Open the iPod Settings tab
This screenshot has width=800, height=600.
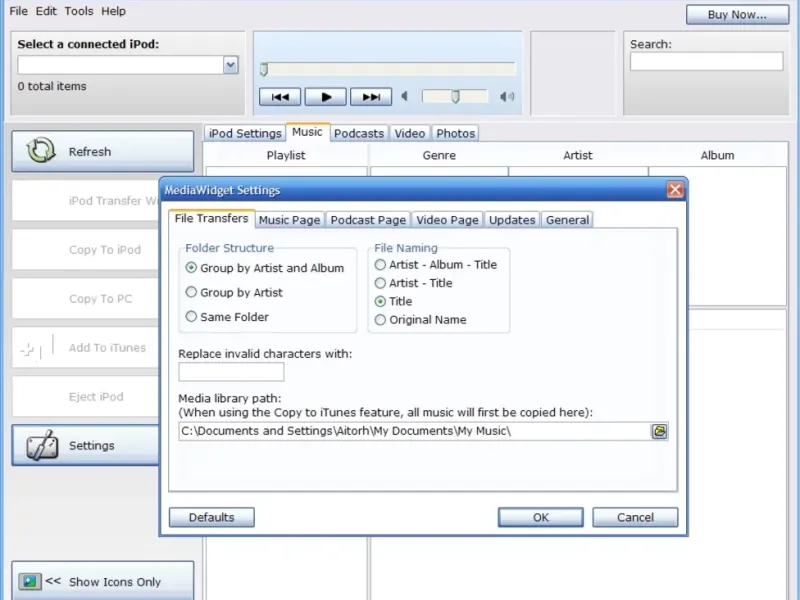click(245, 133)
